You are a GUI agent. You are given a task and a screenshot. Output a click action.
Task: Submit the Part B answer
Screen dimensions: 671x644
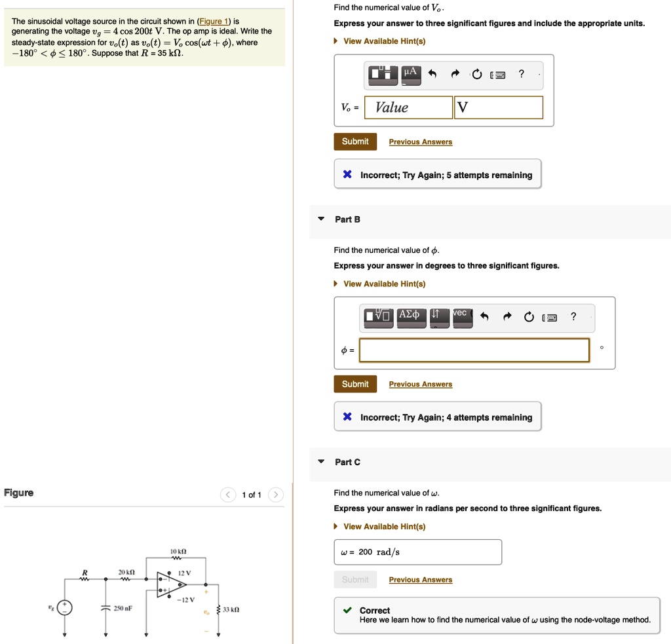(x=355, y=384)
